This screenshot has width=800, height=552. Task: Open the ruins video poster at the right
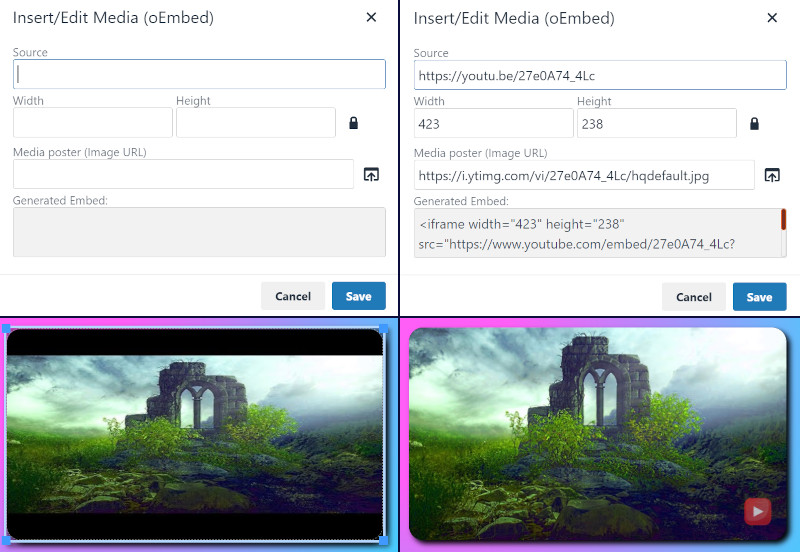pos(597,434)
